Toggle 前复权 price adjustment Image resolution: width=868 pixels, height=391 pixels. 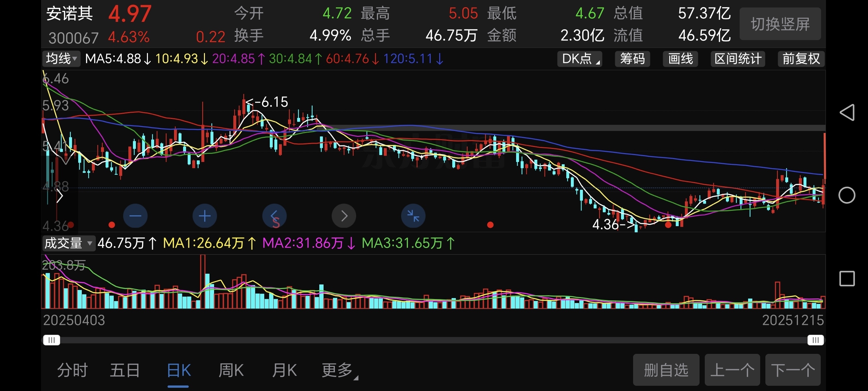pos(801,59)
